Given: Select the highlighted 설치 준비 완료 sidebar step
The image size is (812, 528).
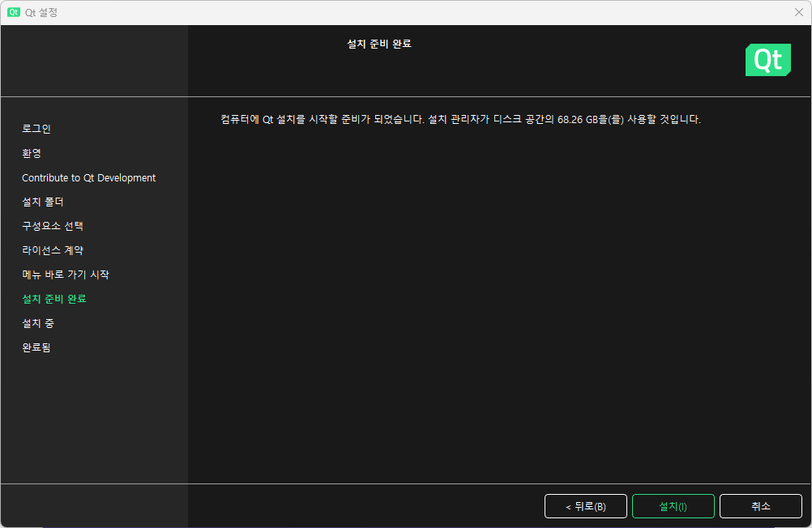Looking at the screenshot, I should [53, 299].
